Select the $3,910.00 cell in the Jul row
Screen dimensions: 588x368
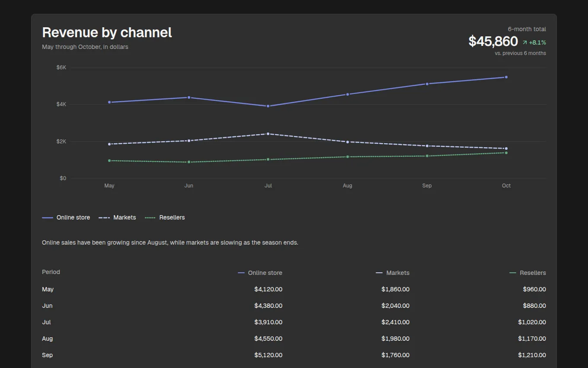(268, 322)
